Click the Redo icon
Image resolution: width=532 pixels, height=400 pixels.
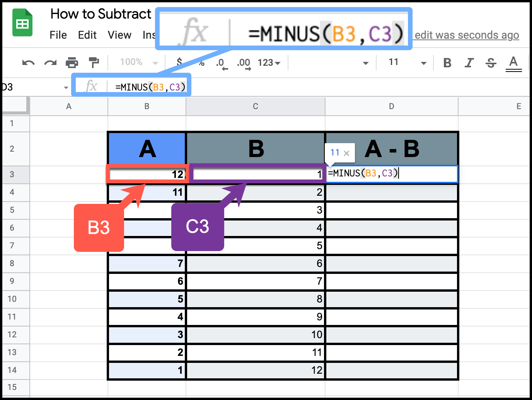pos(50,62)
